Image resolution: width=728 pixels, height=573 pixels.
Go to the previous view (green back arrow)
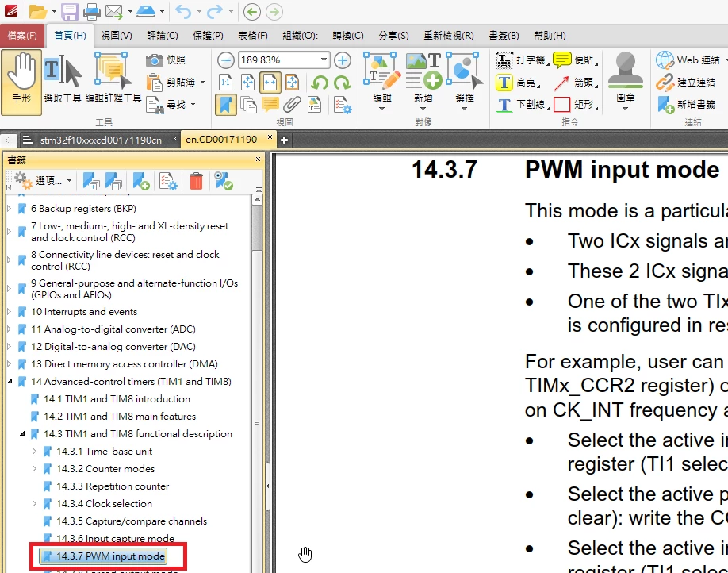pyautogui.click(x=252, y=12)
